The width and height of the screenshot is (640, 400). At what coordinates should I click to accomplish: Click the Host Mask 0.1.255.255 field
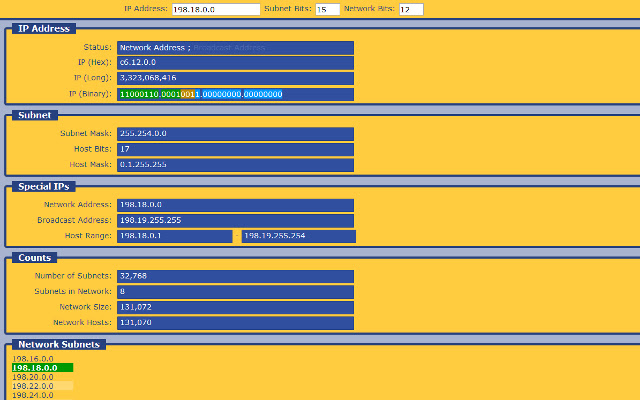click(235, 165)
